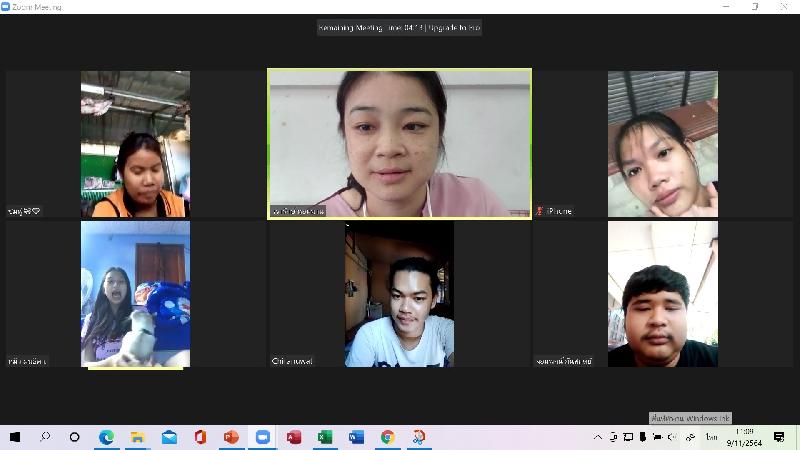The height and width of the screenshot is (450, 800).
Task: Click the taskbar search icon
Action: 45,437
